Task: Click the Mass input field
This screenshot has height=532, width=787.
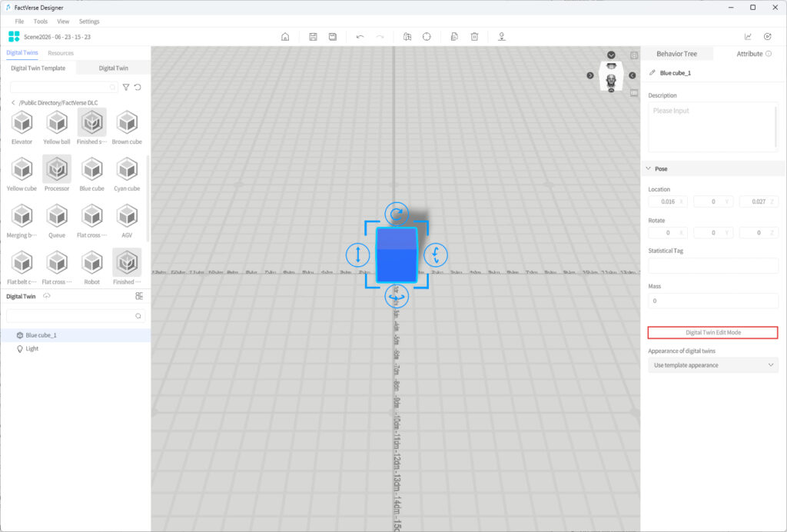Action: pyautogui.click(x=712, y=301)
